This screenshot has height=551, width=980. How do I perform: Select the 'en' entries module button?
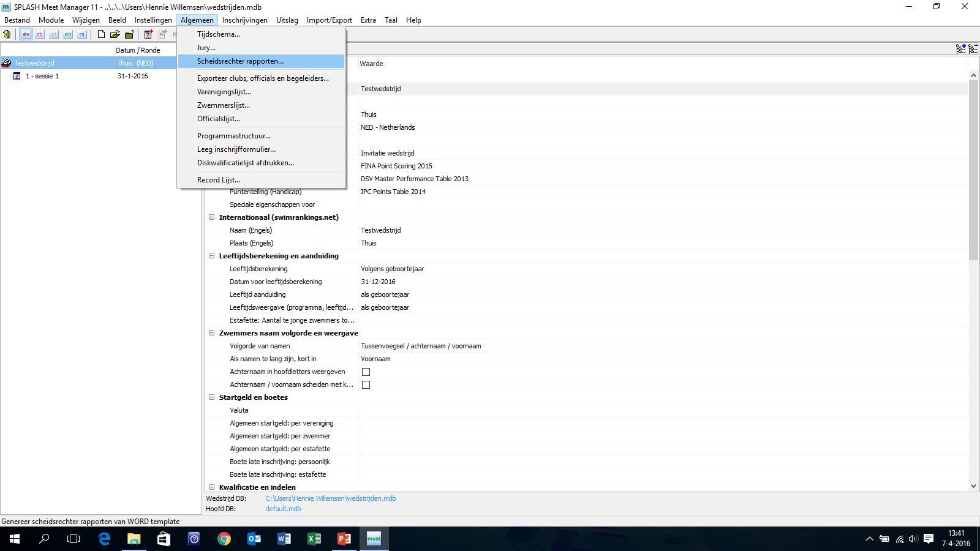point(68,34)
